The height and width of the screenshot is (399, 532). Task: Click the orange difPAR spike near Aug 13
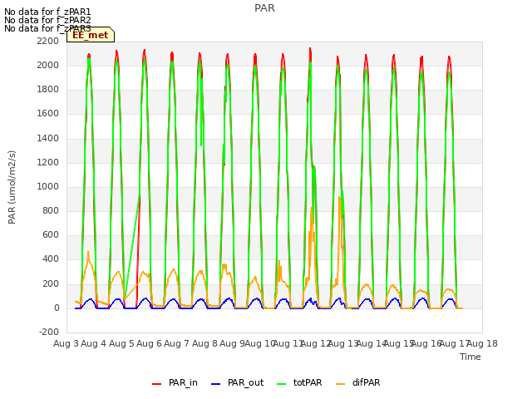coord(339,198)
